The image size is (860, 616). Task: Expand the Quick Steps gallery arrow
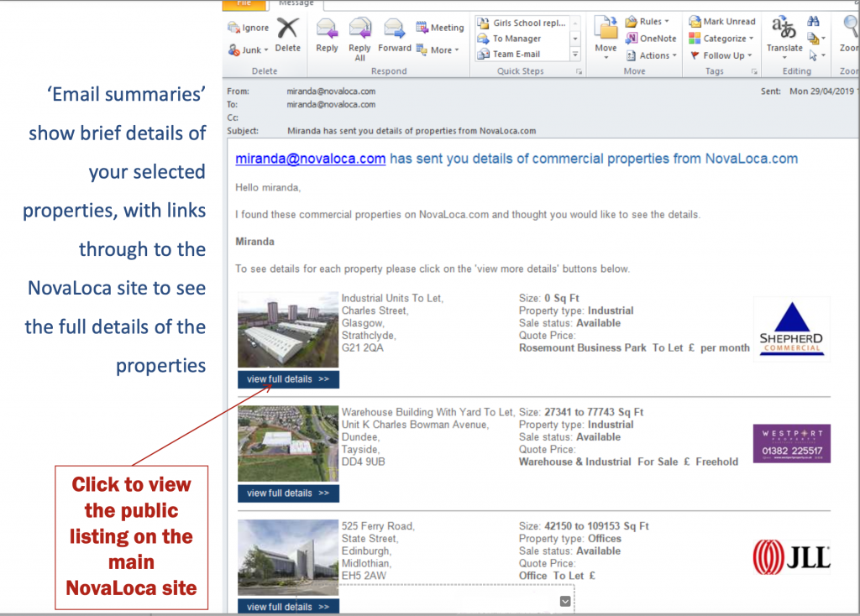(575, 54)
